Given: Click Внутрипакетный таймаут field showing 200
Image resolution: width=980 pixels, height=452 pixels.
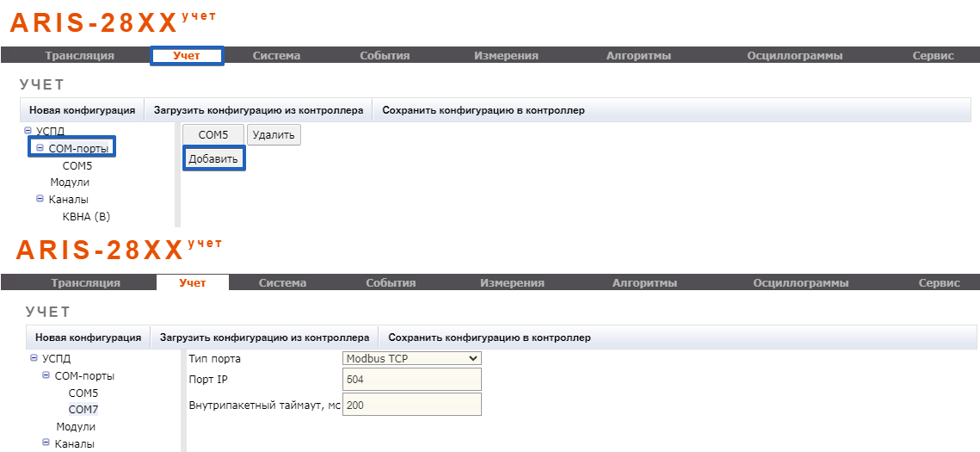Looking at the screenshot, I should 411,405.
